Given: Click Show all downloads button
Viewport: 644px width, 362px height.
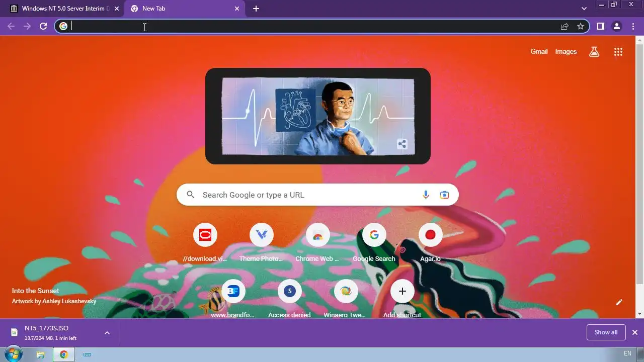Looking at the screenshot, I should pyautogui.click(x=606, y=332).
